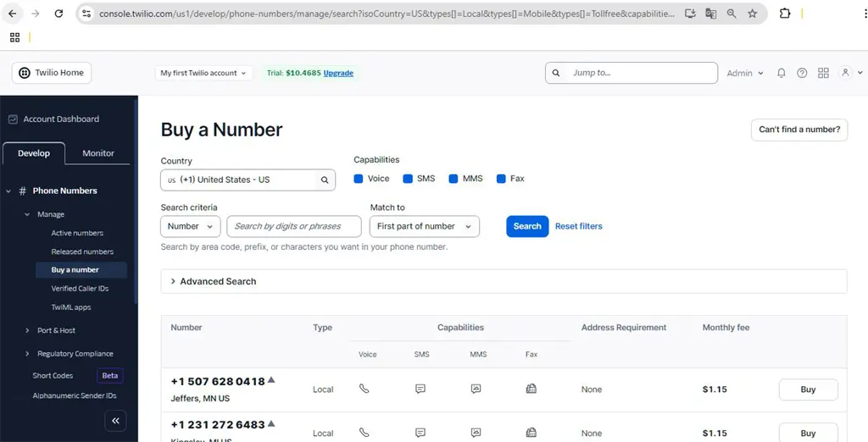The width and height of the screenshot is (868, 442).
Task: Open the site information icon in address bar
Action: tap(86, 14)
